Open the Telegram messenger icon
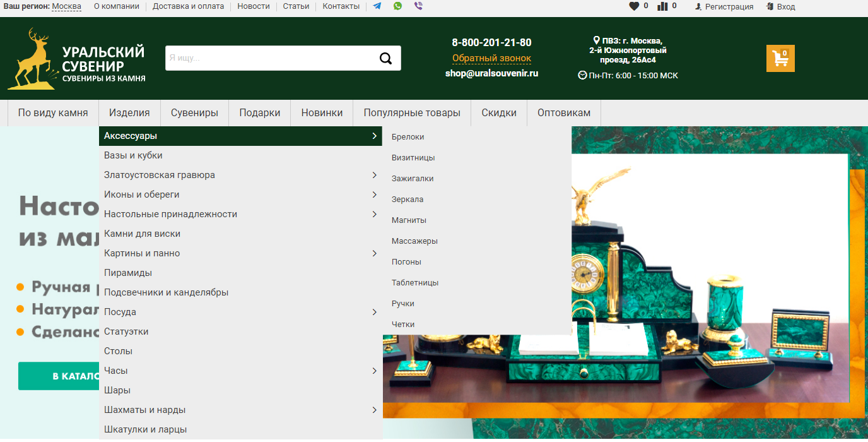Viewport: 868px width, 442px height. (x=377, y=6)
